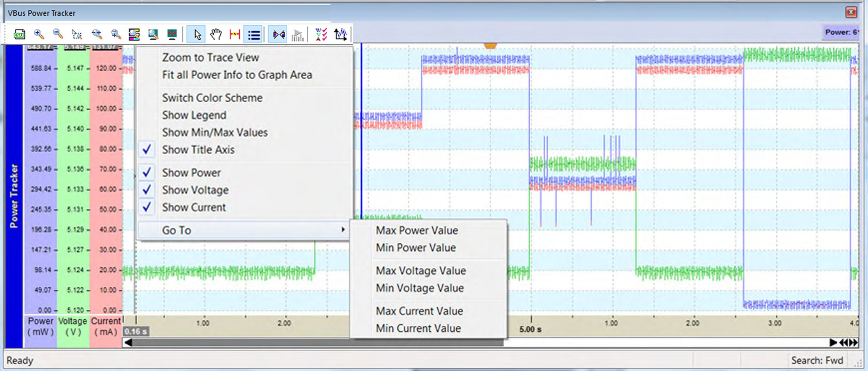The width and height of the screenshot is (868, 371).
Task: Click the zoom out magnifier icon
Action: click(58, 34)
